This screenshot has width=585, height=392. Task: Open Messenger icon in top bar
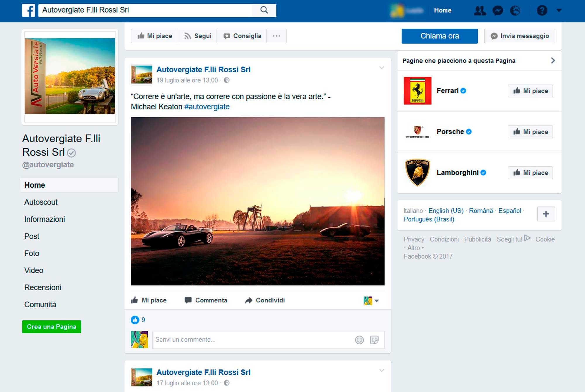(x=498, y=11)
